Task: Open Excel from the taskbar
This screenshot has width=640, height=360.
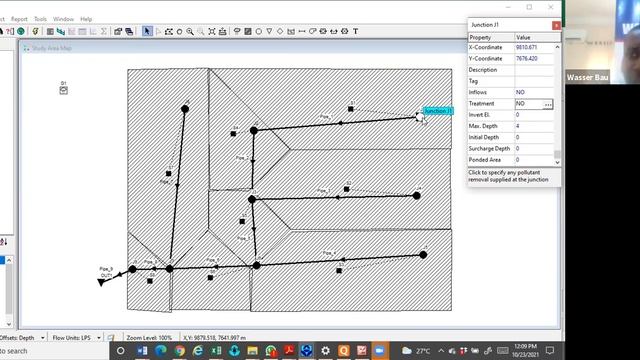Action: (216, 351)
